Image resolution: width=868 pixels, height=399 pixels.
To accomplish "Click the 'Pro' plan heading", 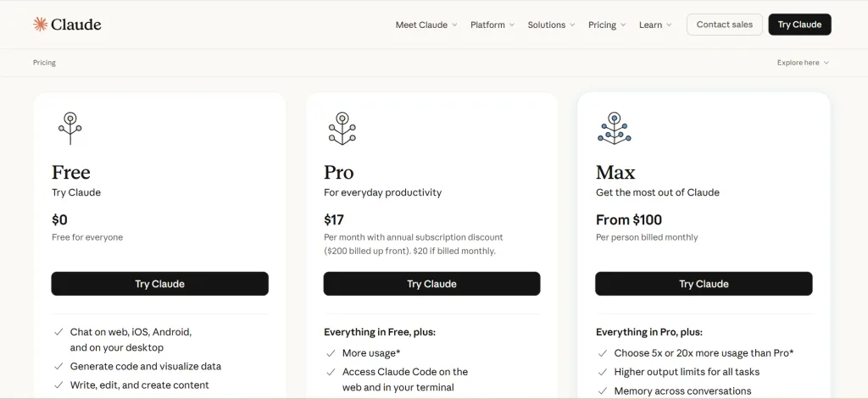I will (339, 172).
